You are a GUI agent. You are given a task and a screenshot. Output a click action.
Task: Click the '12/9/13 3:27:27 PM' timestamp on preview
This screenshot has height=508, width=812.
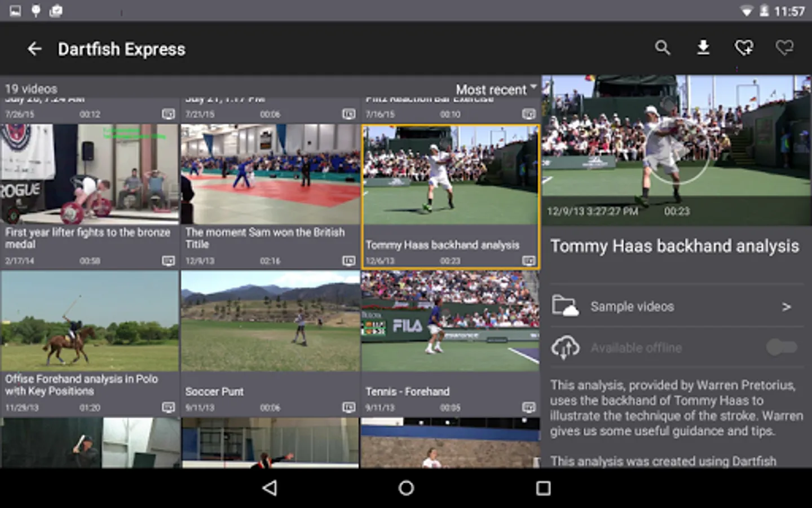(593, 211)
